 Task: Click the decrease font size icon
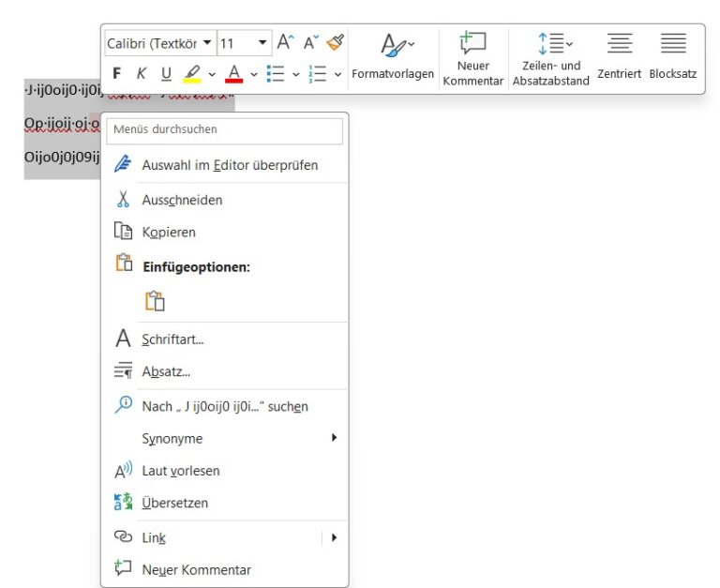pyautogui.click(x=311, y=42)
